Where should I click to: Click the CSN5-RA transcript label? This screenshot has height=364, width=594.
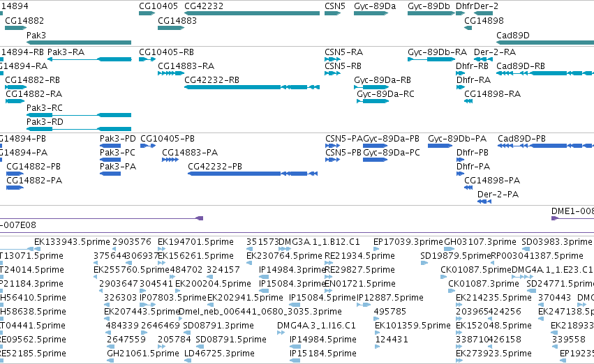343,52
